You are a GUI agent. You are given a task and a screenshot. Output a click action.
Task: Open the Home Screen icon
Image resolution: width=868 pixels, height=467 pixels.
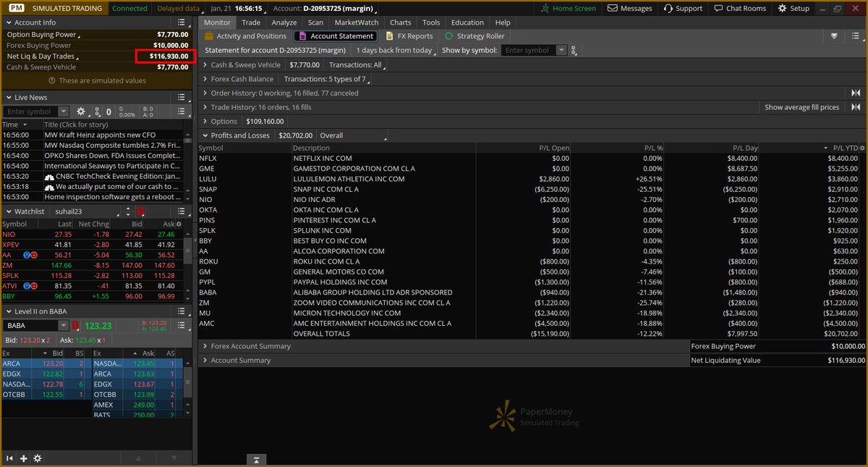coord(545,9)
